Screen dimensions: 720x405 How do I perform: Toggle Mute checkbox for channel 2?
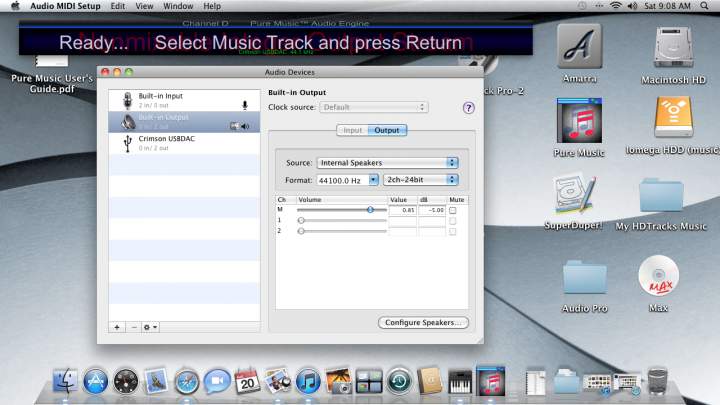click(453, 231)
